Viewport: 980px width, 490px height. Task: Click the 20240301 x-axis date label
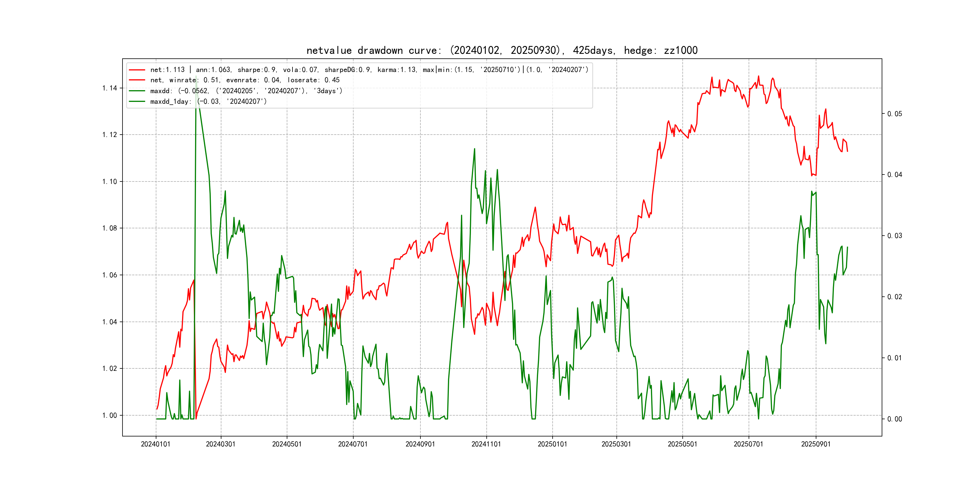221,444
